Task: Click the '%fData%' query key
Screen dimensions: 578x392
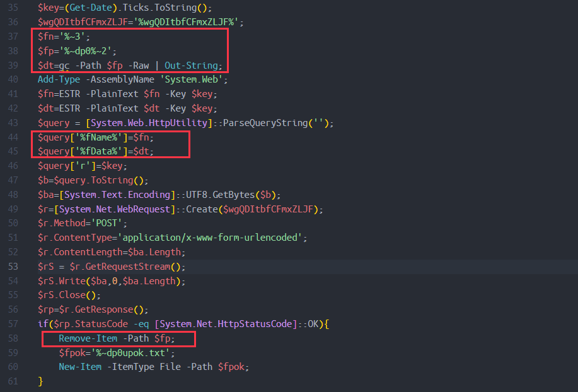Action: click(x=99, y=151)
